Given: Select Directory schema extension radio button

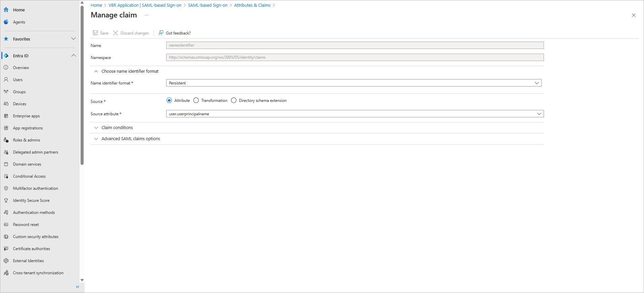Looking at the screenshot, I should [x=234, y=100].
